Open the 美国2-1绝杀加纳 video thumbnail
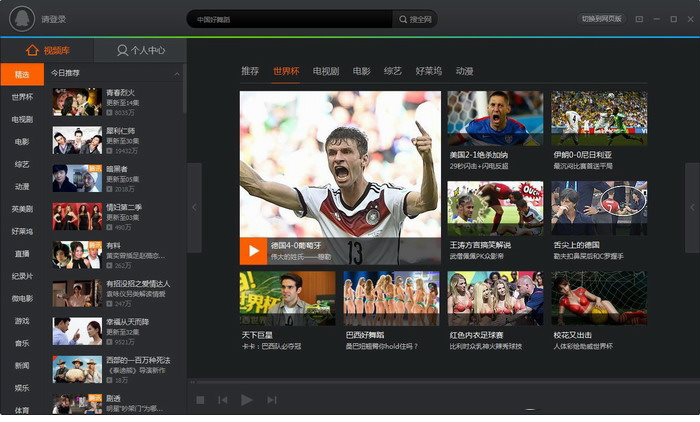Screen dimensions: 700x422 (x=496, y=118)
